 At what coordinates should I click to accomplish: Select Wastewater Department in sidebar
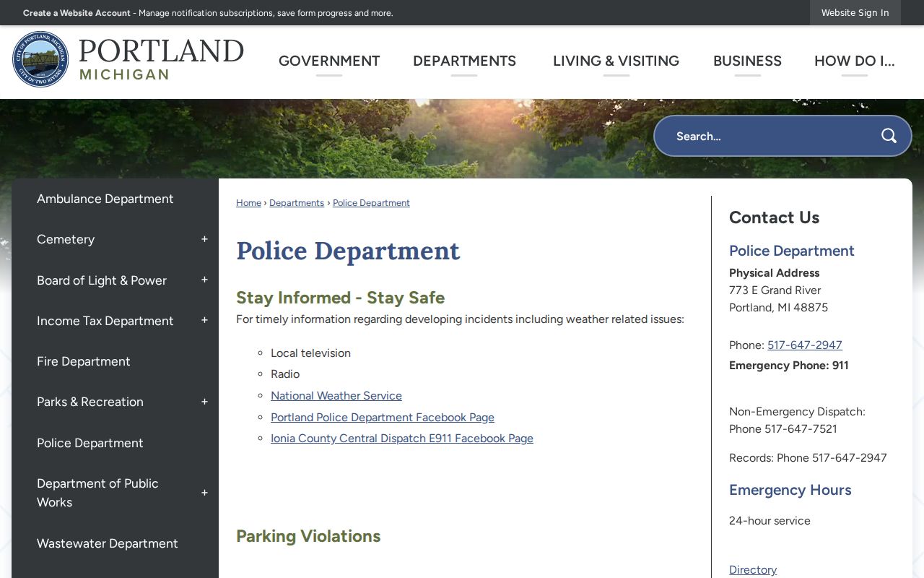[108, 543]
